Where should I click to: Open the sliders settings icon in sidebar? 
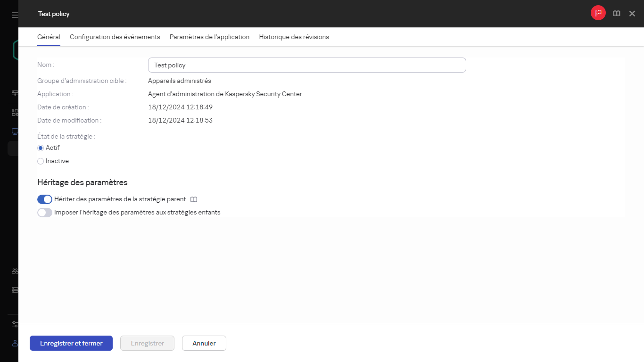click(x=15, y=324)
